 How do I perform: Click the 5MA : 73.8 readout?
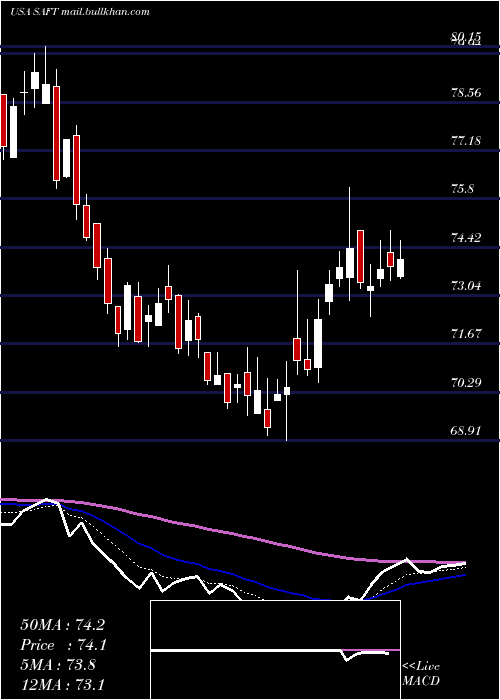(x=58, y=665)
